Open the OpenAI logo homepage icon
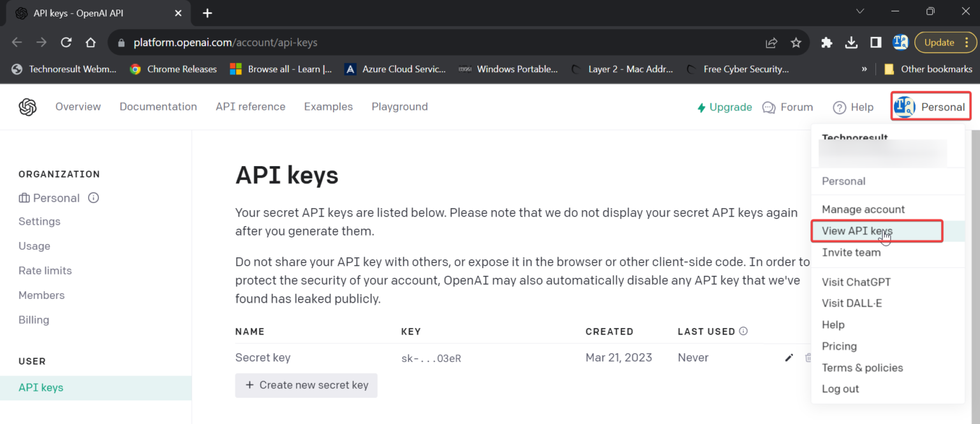Screen dimensions: 980x424 point(27,107)
